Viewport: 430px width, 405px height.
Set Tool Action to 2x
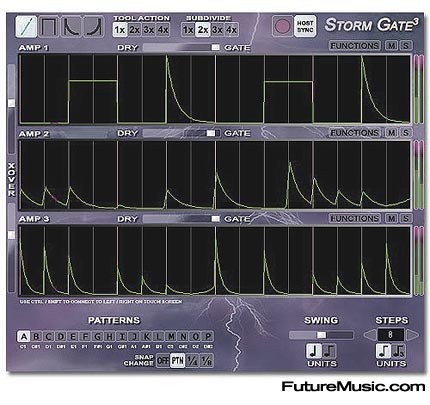pos(134,30)
